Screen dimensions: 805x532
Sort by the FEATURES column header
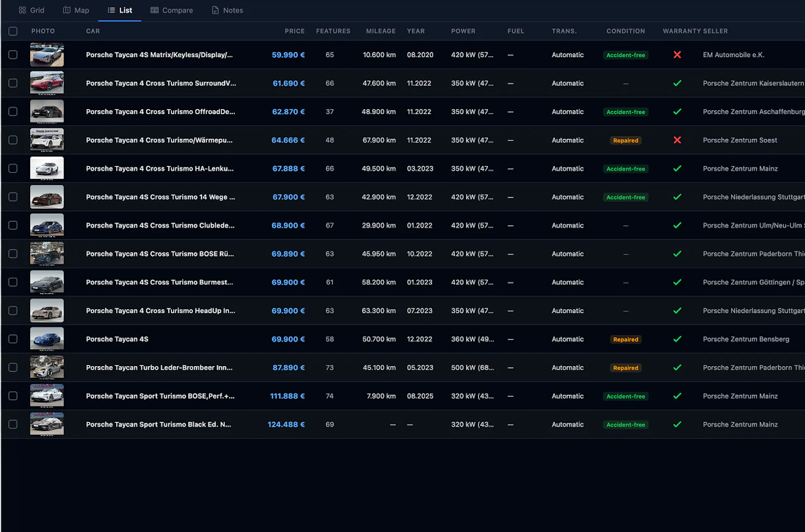click(x=333, y=31)
